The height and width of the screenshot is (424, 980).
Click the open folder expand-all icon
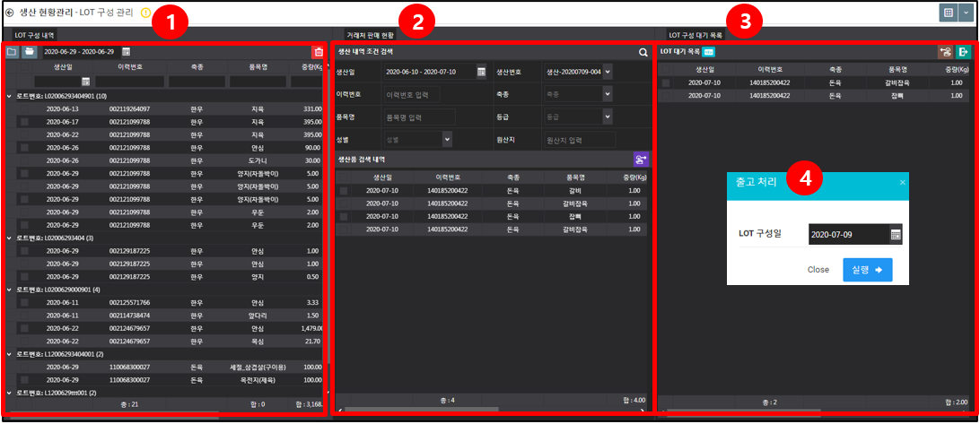tap(29, 52)
